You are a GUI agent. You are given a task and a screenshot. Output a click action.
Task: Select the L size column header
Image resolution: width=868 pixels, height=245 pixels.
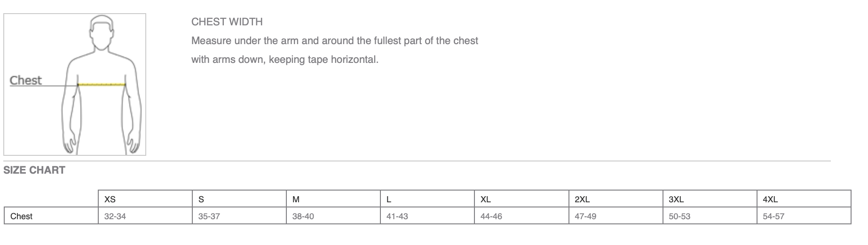click(x=427, y=199)
